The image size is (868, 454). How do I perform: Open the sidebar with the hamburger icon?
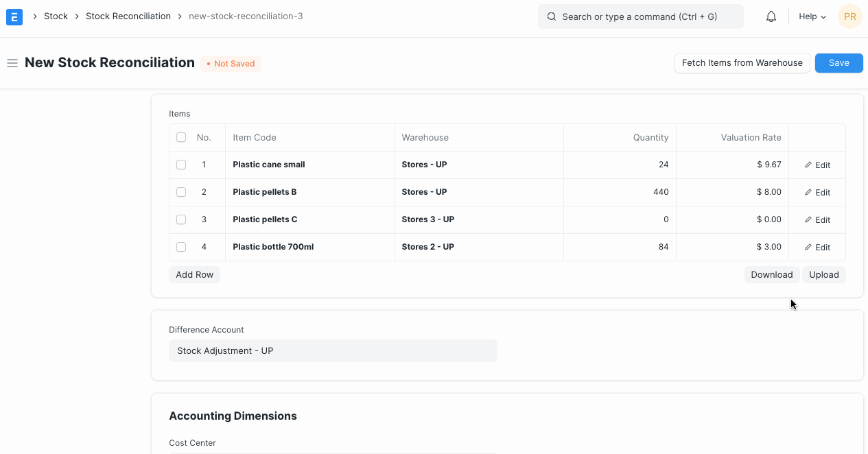(12, 62)
